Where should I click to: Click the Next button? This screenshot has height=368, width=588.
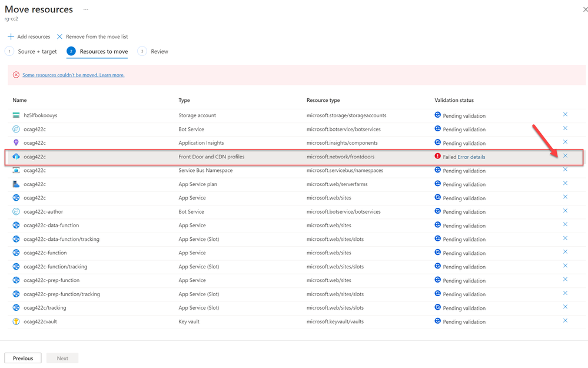(62, 358)
